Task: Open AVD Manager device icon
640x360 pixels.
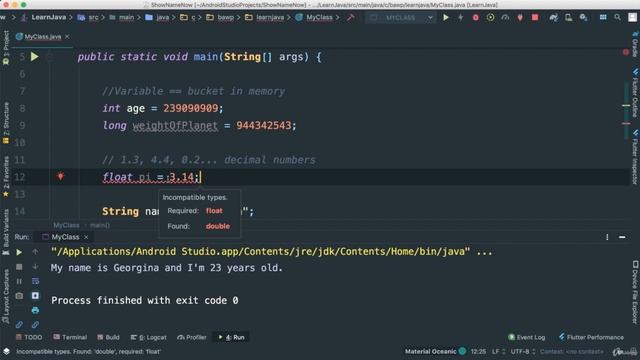Action: [568, 18]
